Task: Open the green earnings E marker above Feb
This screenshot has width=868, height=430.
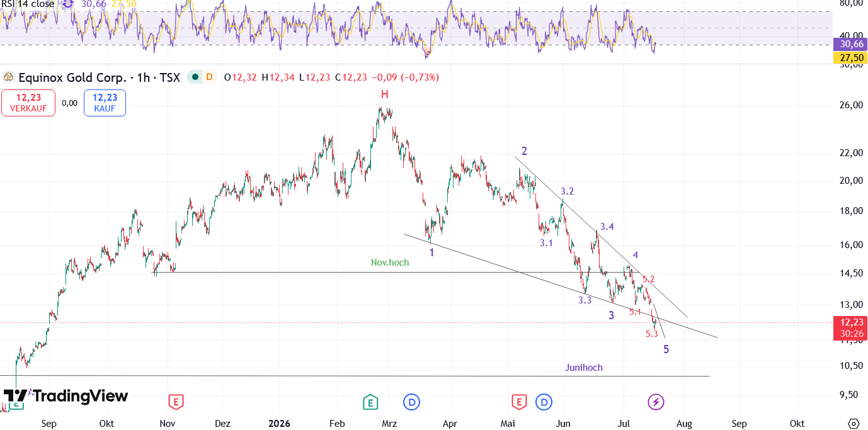Action: [370, 402]
